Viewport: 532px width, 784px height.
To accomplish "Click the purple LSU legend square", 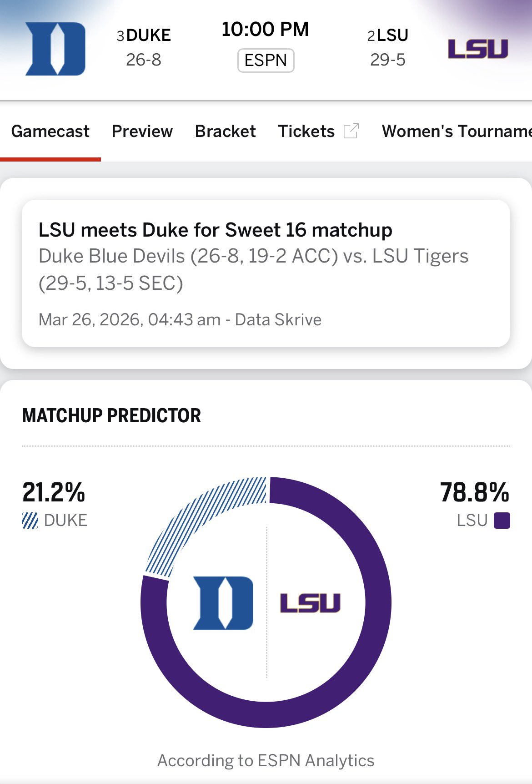I will coord(502,521).
